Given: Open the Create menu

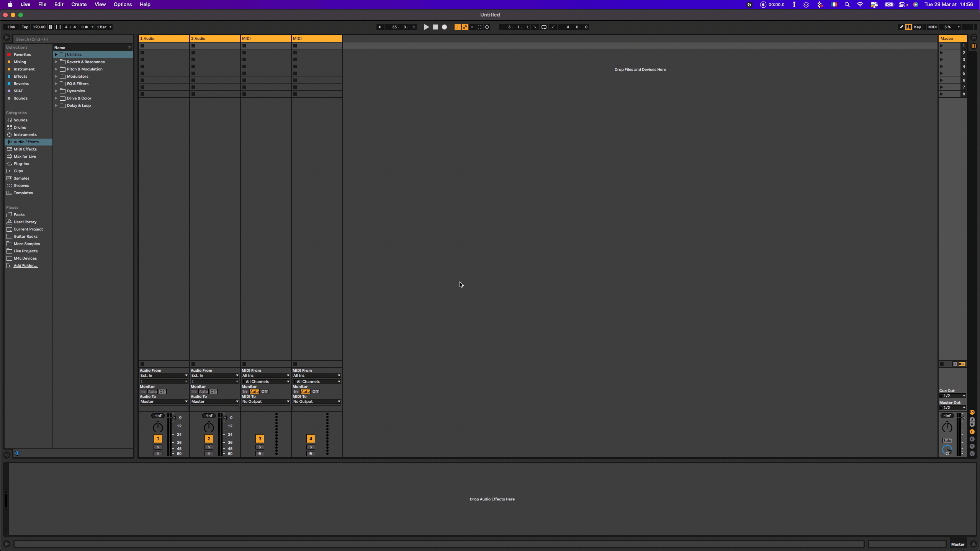Looking at the screenshot, I should 79,5.
